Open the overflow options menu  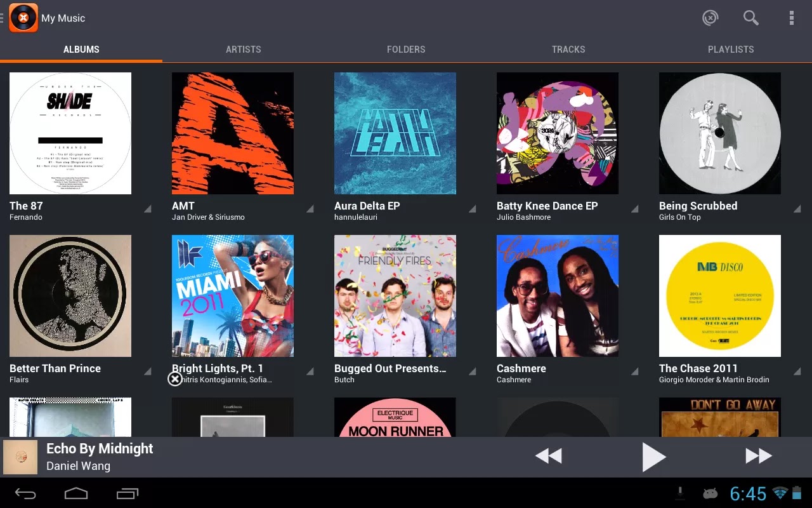pyautogui.click(x=792, y=18)
